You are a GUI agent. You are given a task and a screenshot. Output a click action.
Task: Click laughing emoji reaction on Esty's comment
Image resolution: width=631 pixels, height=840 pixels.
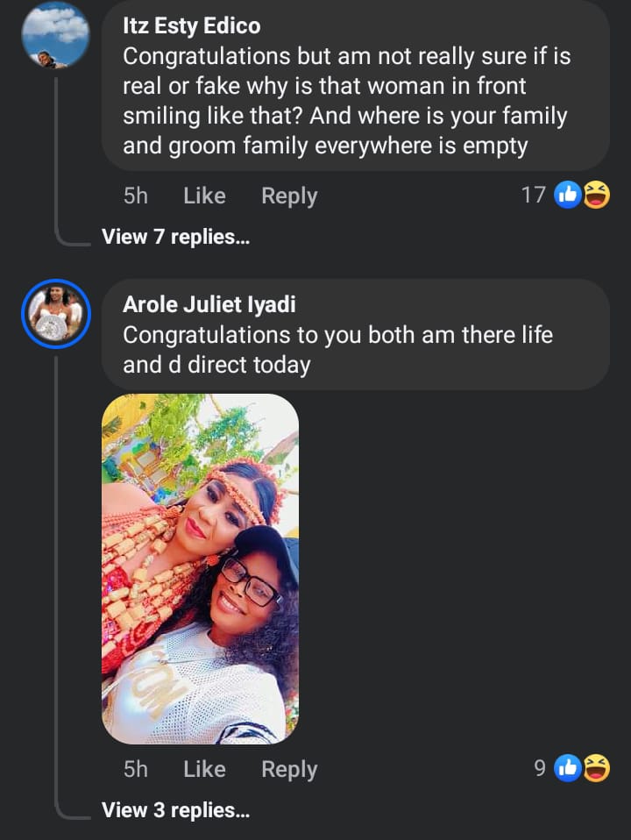(x=596, y=195)
